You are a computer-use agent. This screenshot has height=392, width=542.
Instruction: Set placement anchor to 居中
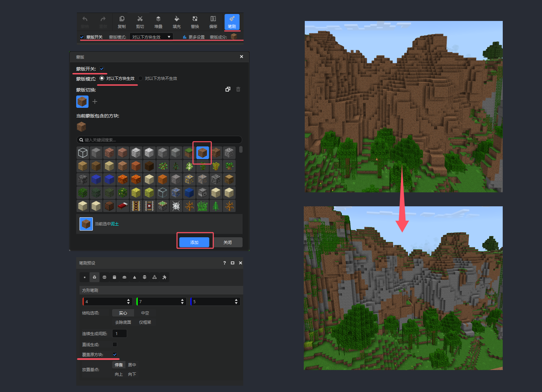pos(132,365)
